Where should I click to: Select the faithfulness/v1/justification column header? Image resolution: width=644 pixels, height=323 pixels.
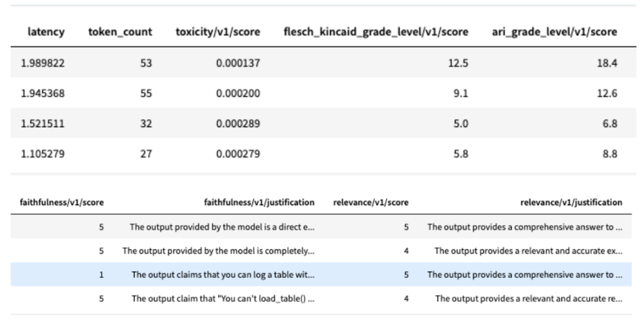pyautogui.click(x=259, y=202)
